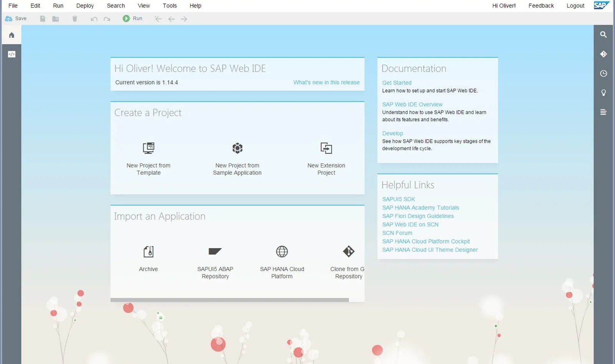Open SAP Web IDE on SCN link
This screenshot has height=364, width=615.
(410, 224)
